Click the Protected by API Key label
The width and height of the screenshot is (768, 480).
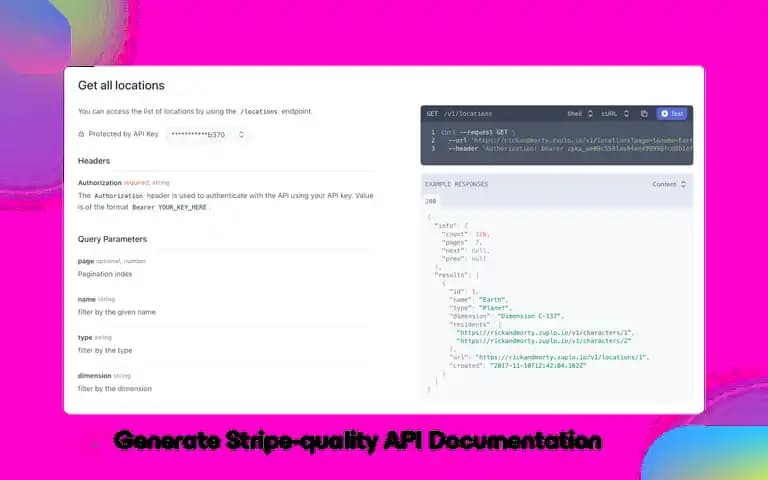[x=123, y=134]
